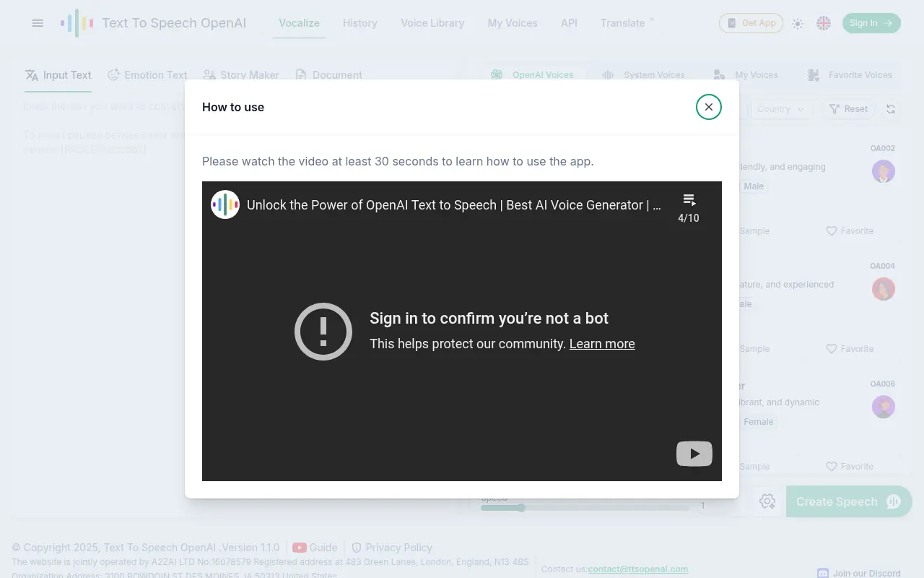
Task: Open the Voice Library section
Action: click(432, 23)
